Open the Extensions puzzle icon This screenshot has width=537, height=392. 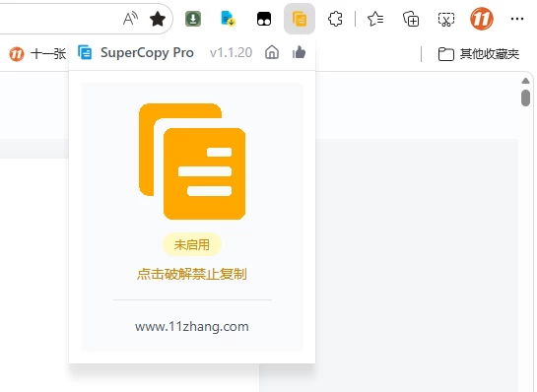(335, 19)
